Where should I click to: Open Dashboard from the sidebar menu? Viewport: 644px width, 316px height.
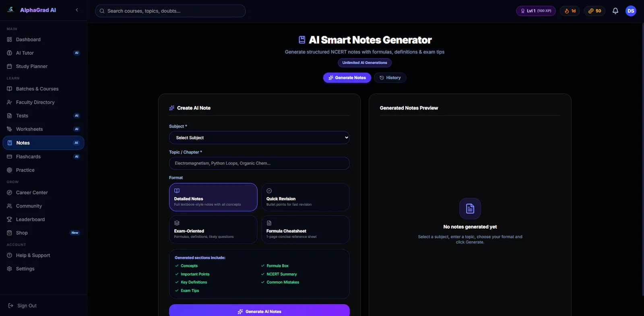(x=43, y=39)
